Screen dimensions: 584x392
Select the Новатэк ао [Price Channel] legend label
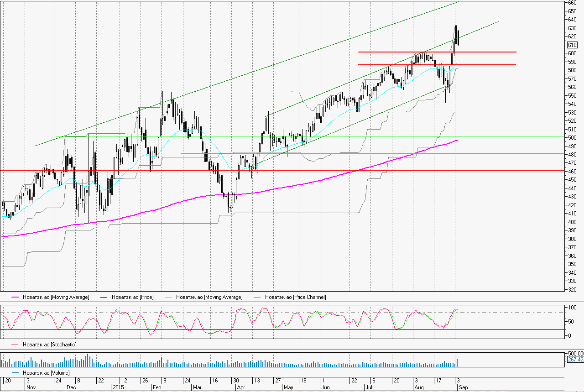click(296, 297)
